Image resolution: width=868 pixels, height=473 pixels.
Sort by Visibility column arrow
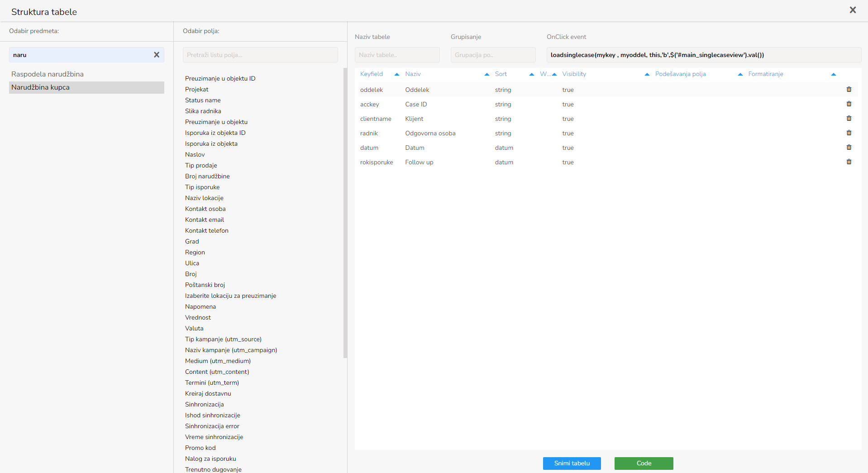pos(647,74)
